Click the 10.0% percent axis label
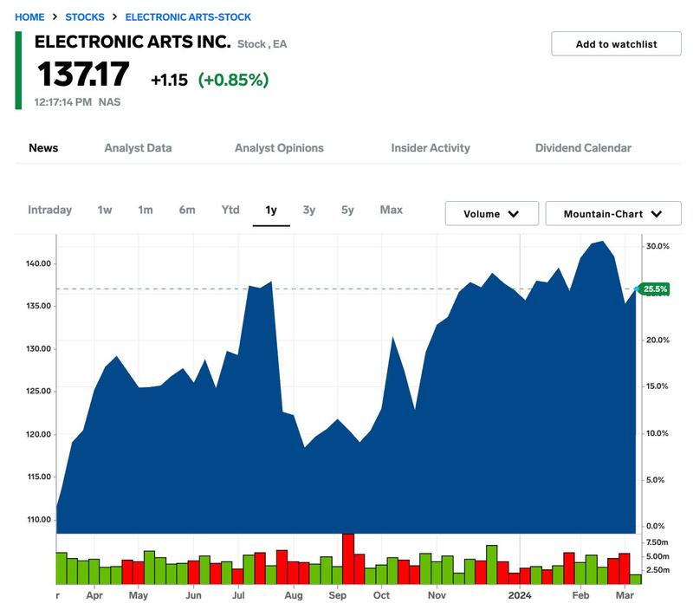693x616 pixels. (x=657, y=433)
